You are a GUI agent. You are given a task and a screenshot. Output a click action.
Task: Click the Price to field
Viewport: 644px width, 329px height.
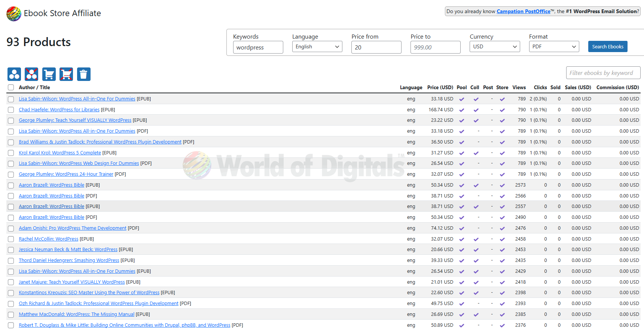(436, 47)
